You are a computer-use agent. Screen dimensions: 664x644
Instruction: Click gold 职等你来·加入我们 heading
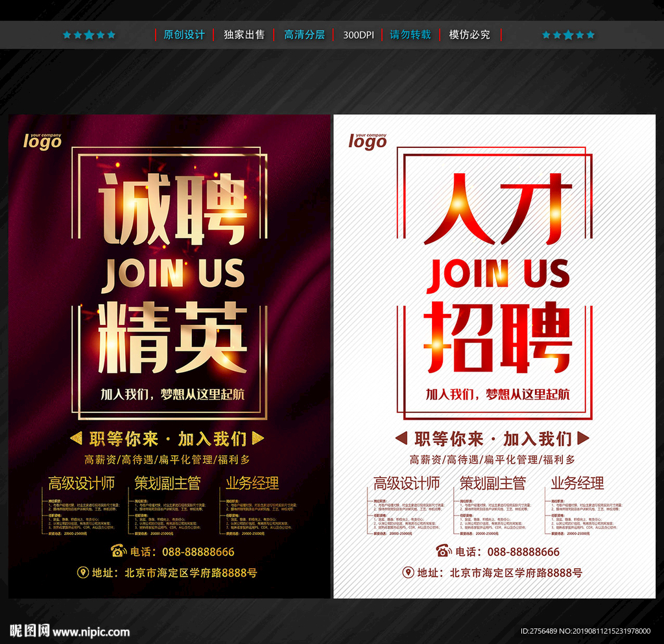pyautogui.click(x=168, y=438)
